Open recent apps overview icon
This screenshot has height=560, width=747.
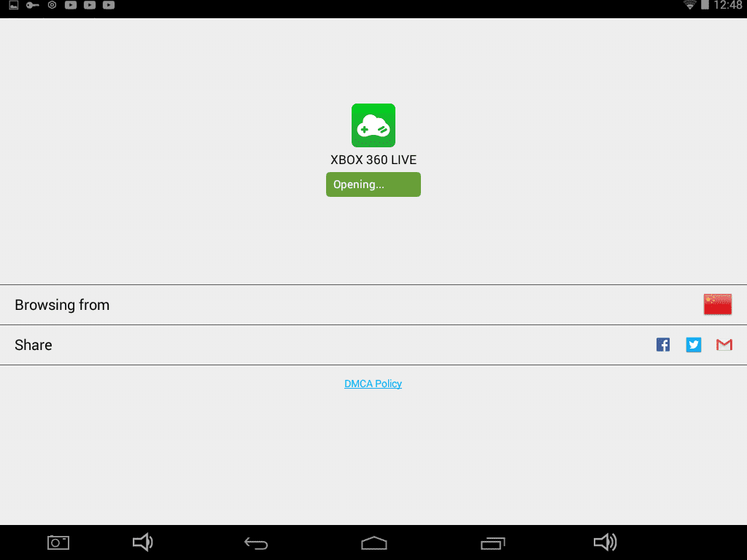pos(492,542)
